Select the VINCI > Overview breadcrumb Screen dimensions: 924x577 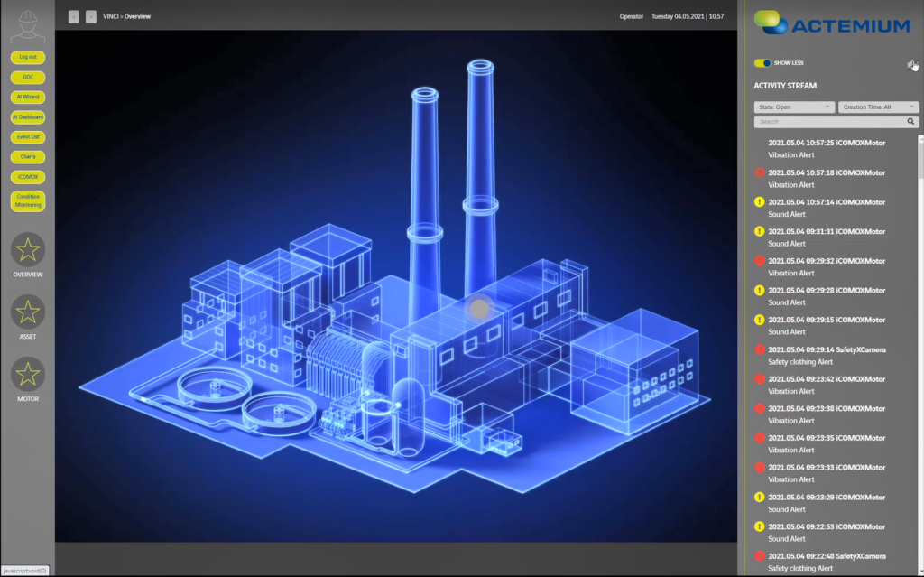point(126,15)
